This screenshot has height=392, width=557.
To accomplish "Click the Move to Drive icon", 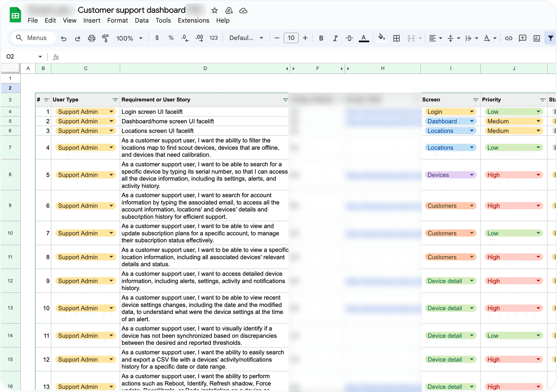I will 229,10.
